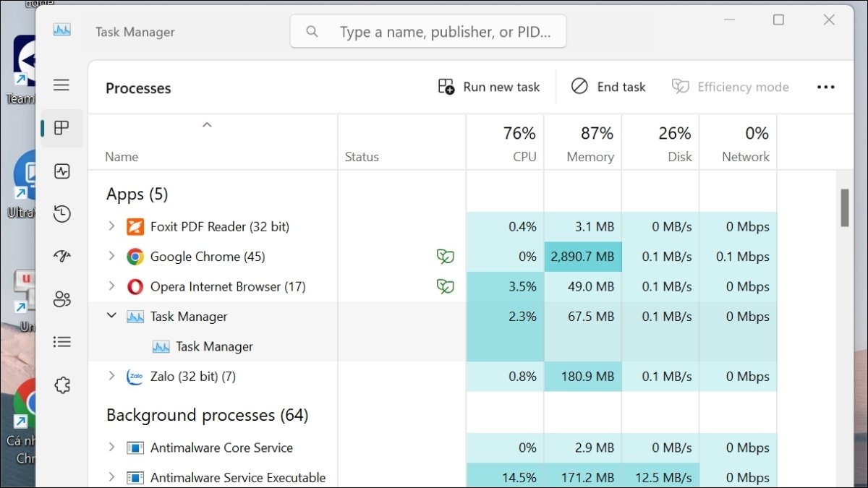Sort processes by the CPU column

coord(505,143)
